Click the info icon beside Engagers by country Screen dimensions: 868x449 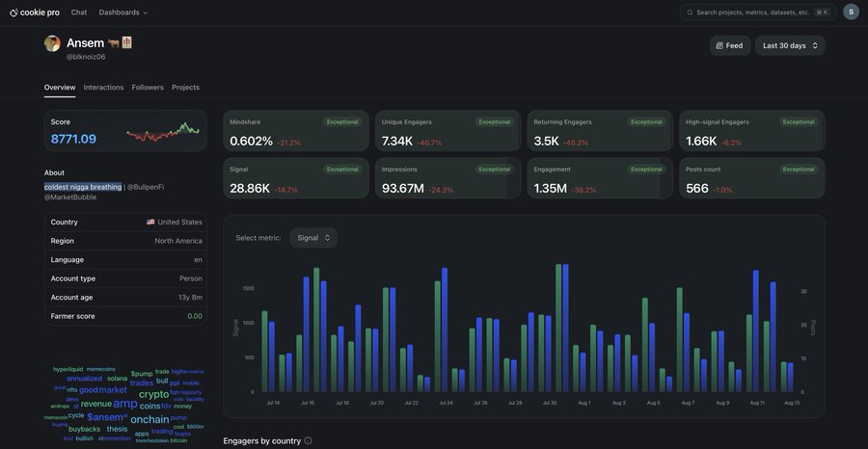(309, 440)
